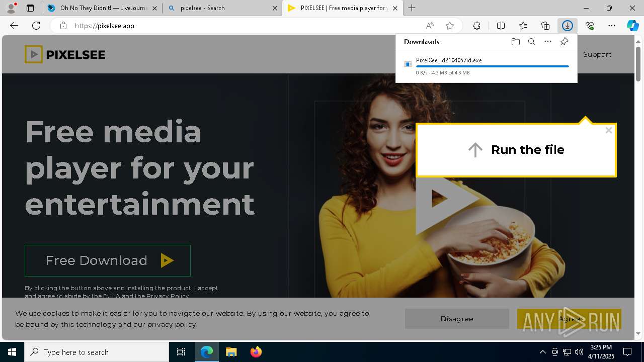
Task: Launch Firefox from the taskbar
Action: (256, 352)
